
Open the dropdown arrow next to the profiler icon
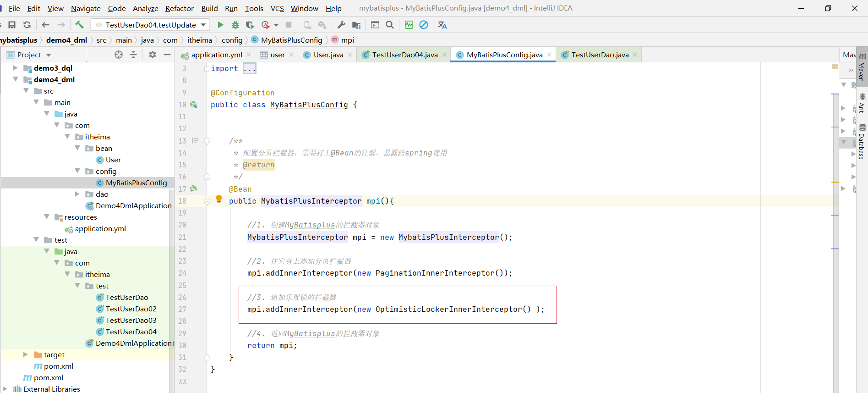pyautogui.click(x=276, y=25)
